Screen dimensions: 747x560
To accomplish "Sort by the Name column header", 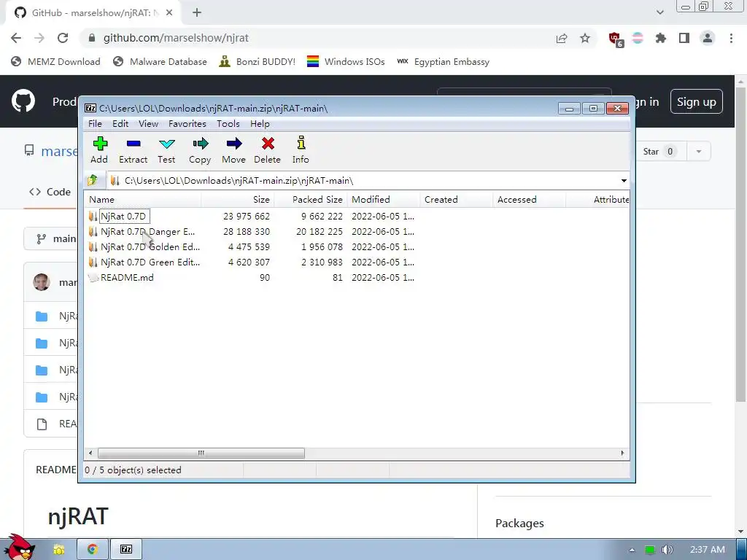I will (x=142, y=200).
